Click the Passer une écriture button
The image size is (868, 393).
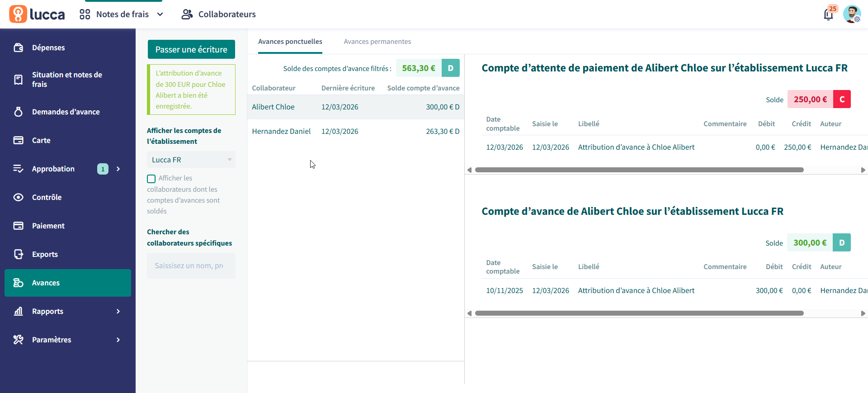[x=191, y=49]
